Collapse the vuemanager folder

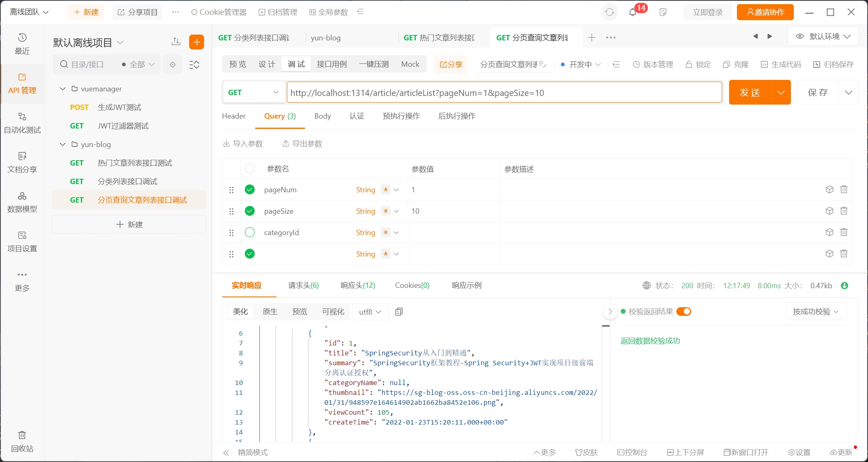(x=63, y=89)
